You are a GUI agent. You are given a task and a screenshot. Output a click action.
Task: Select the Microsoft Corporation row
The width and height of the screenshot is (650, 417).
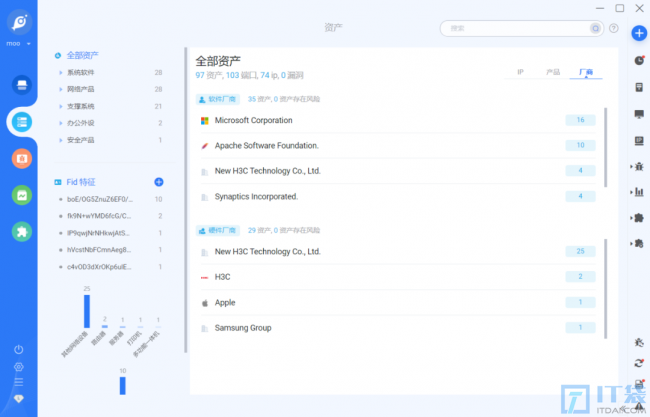click(x=398, y=120)
